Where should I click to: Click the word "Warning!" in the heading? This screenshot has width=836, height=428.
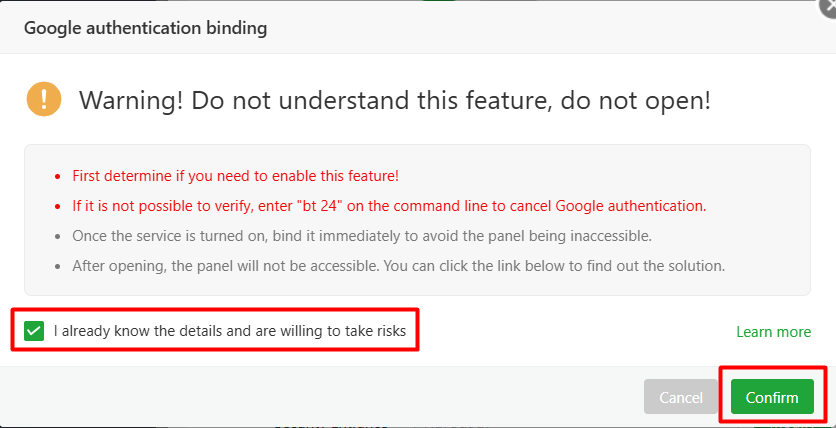[130, 100]
